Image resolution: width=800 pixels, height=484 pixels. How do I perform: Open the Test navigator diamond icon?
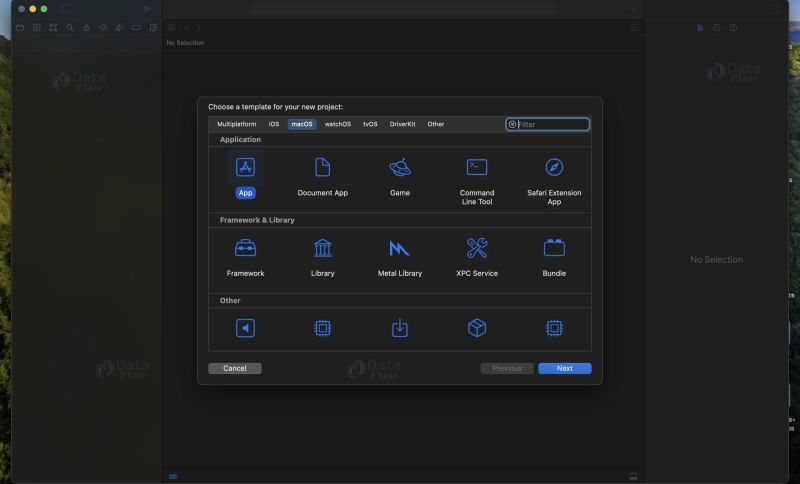pyautogui.click(x=103, y=28)
